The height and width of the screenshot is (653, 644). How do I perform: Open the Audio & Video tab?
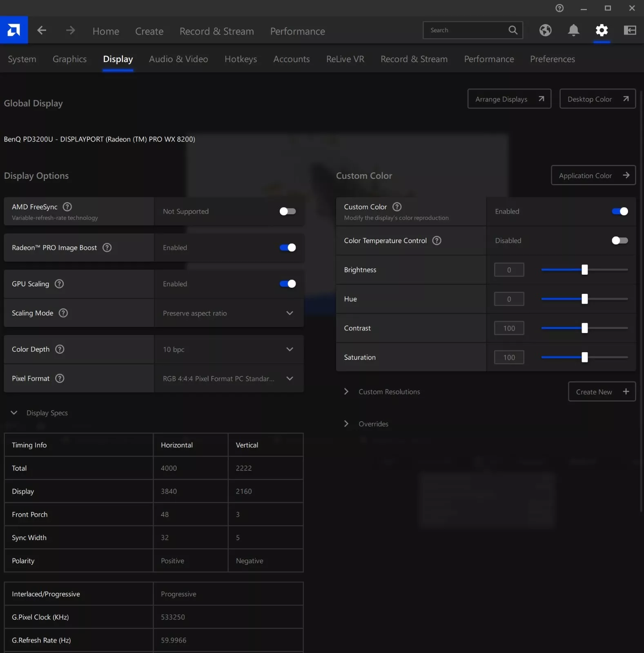178,59
